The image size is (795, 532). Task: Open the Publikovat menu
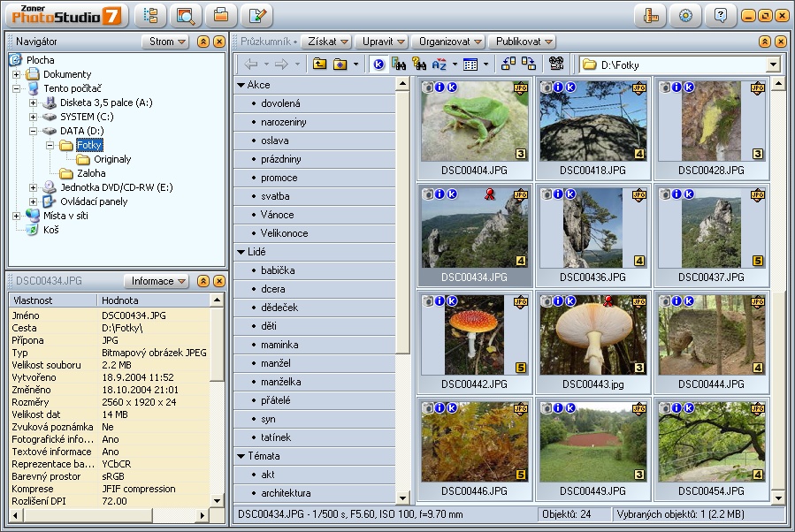[524, 42]
